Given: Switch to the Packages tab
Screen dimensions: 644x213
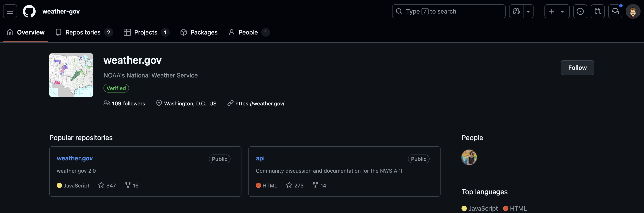Looking at the screenshot, I should [x=199, y=32].
